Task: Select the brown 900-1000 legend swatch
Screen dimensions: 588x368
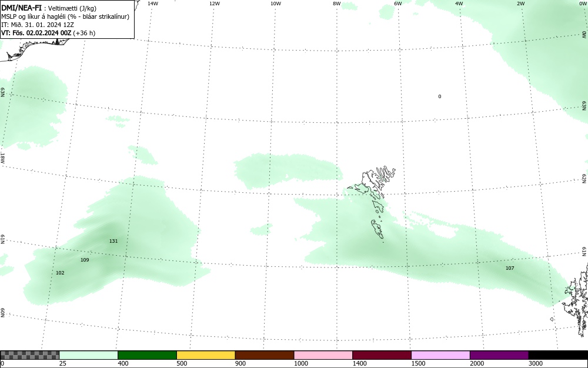Action: [x=265, y=355]
